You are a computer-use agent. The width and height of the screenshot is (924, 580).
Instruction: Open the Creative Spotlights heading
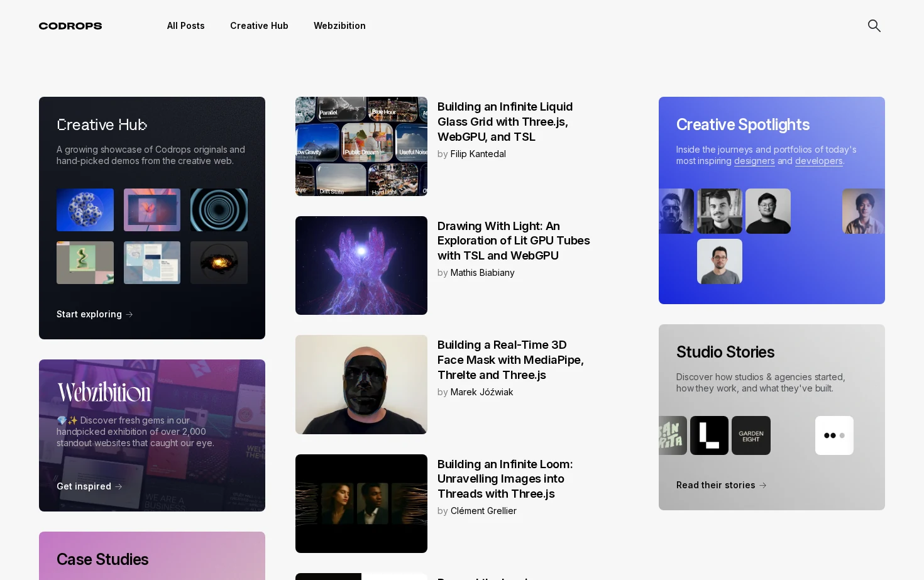[x=742, y=124]
